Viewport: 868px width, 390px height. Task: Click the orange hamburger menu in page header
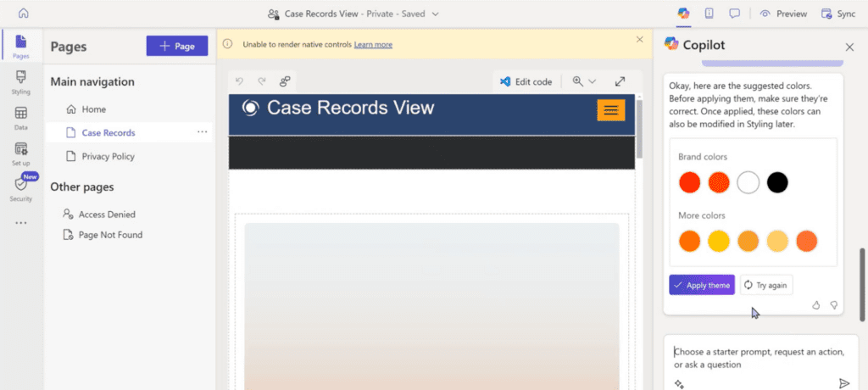click(610, 110)
